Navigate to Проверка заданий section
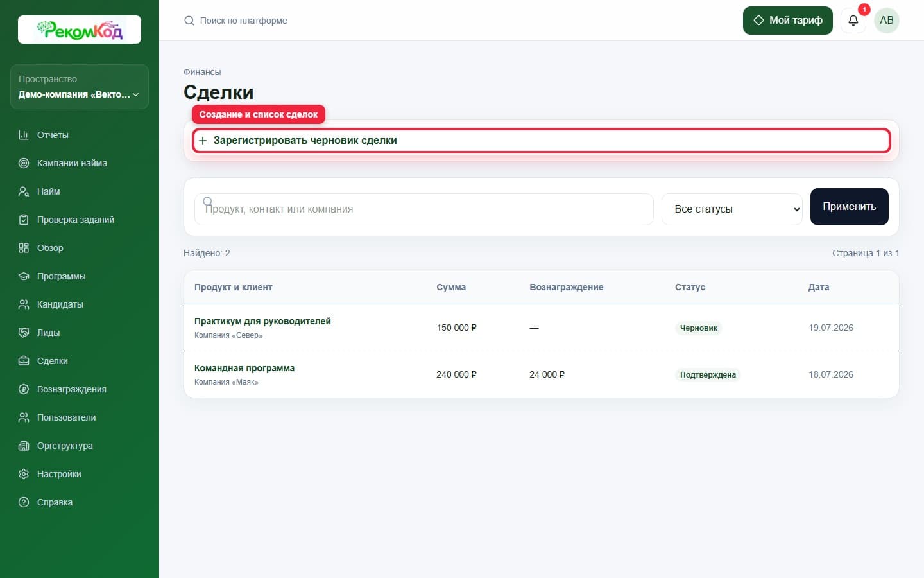Screen dimensions: 924x578 coord(80,220)
